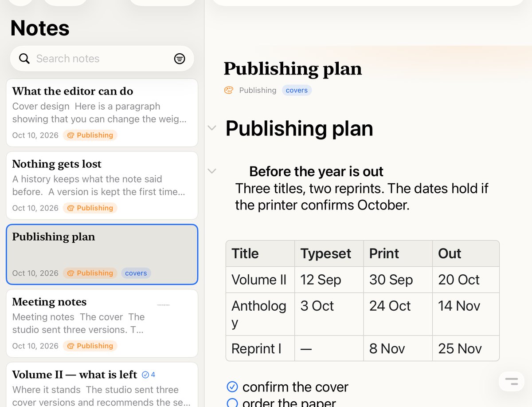Click the Publishing notebook label in note header
The height and width of the screenshot is (407, 532).
tap(258, 90)
